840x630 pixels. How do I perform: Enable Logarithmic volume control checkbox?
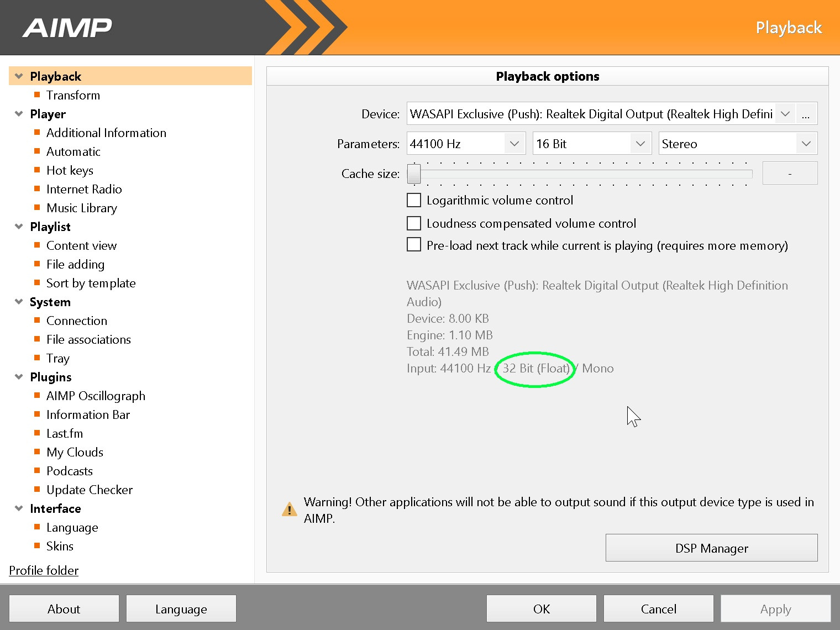click(x=414, y=200)
